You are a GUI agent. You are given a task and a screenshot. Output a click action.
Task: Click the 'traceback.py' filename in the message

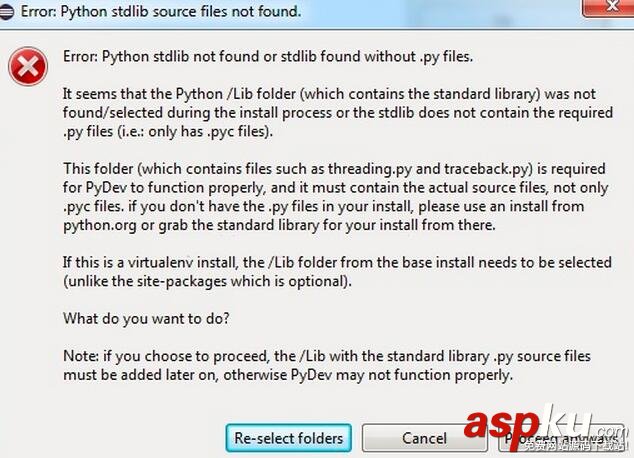(469, 169)
